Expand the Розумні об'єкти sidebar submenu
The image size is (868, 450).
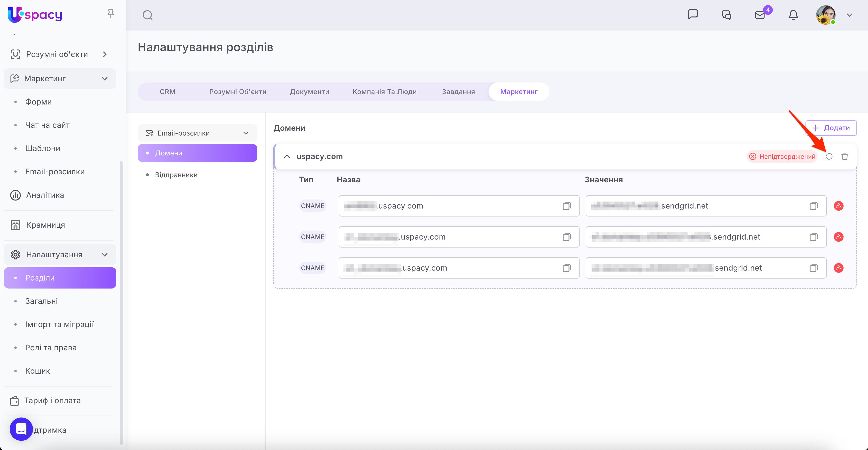(x=105, y=54)
